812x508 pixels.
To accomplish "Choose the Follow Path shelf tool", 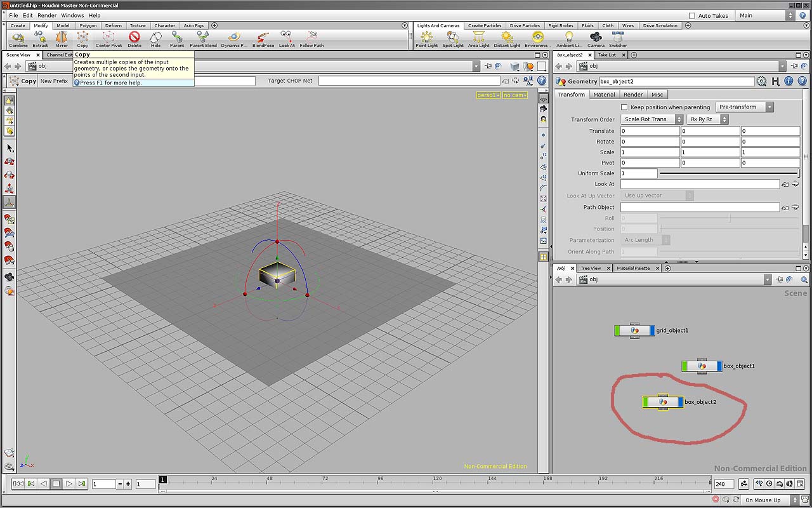I will (x=311, y=39).
